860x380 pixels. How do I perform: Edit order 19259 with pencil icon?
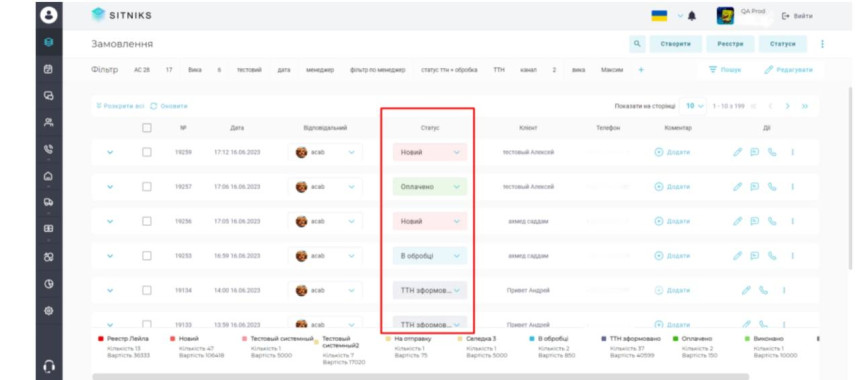pyautogui.click(x=738, y=152)
